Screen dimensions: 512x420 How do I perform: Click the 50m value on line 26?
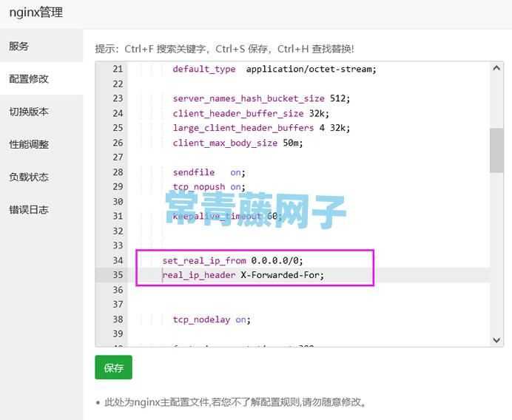(291, 143)
